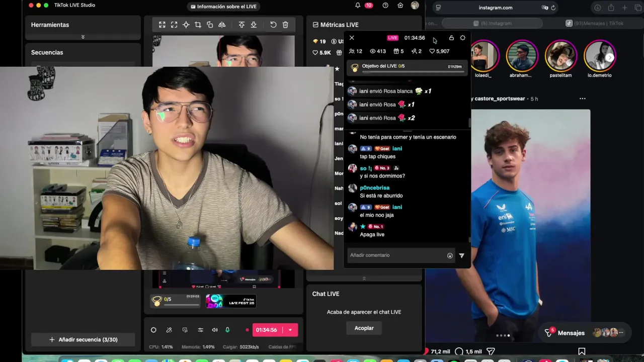Click the screen-share overlay icon in the bottom bar
The image size is (644, 362).
[x=185, y=330]
